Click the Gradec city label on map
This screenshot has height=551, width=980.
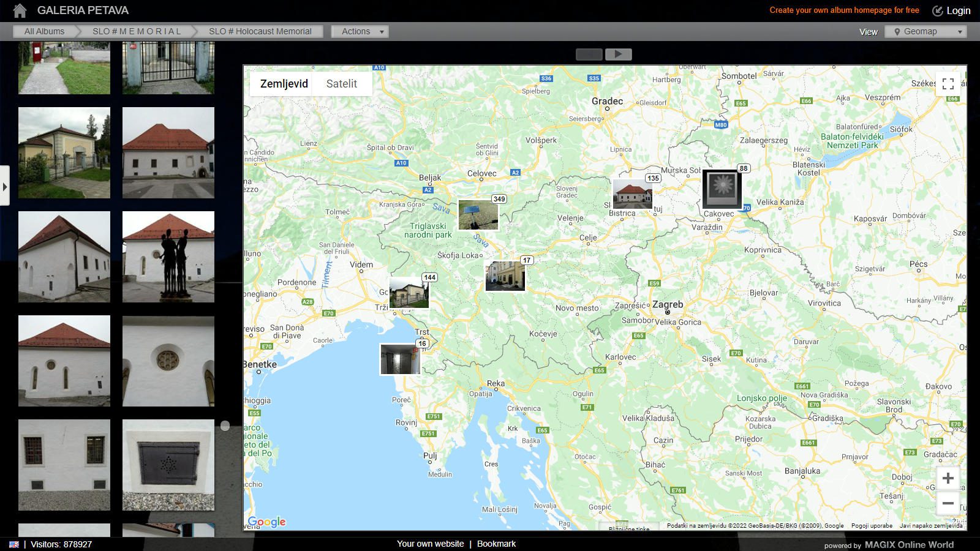coord(607,101)
